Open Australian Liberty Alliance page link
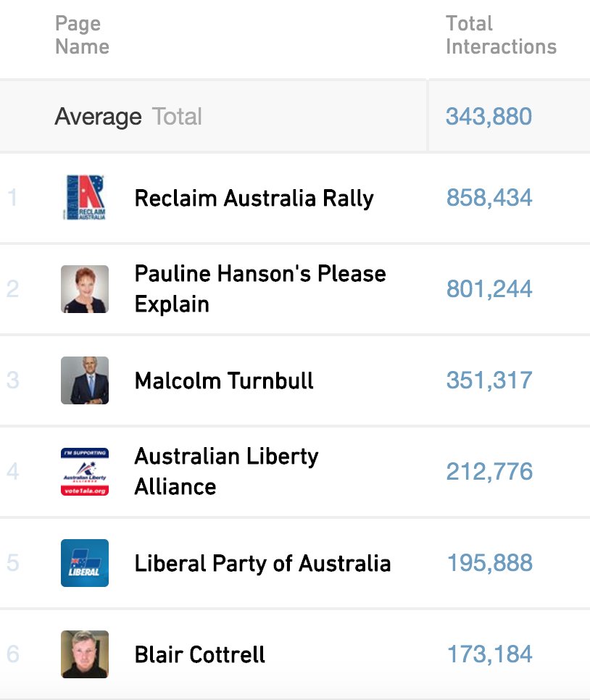The width and height of the screenshot is (590, 700). [226, 472]
